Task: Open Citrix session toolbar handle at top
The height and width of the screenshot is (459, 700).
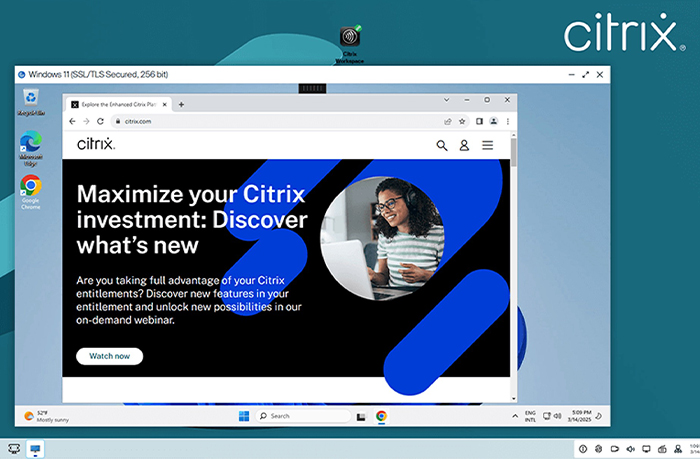Action: click(312, 88)
